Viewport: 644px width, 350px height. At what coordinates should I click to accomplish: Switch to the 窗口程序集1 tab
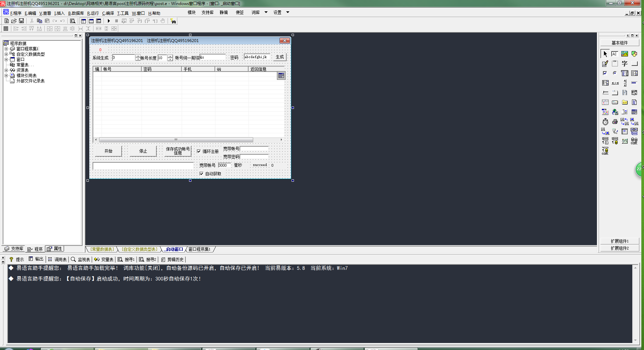click(199, 249)
